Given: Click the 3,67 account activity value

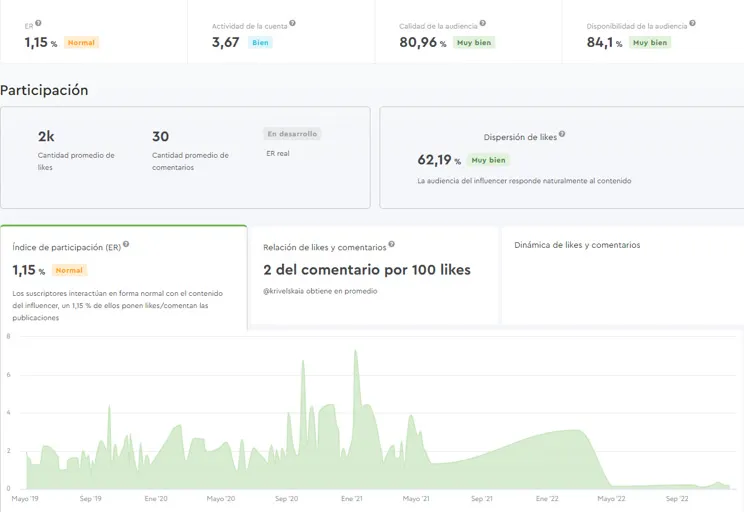Looking at the screenshot, I should point(225,42).
